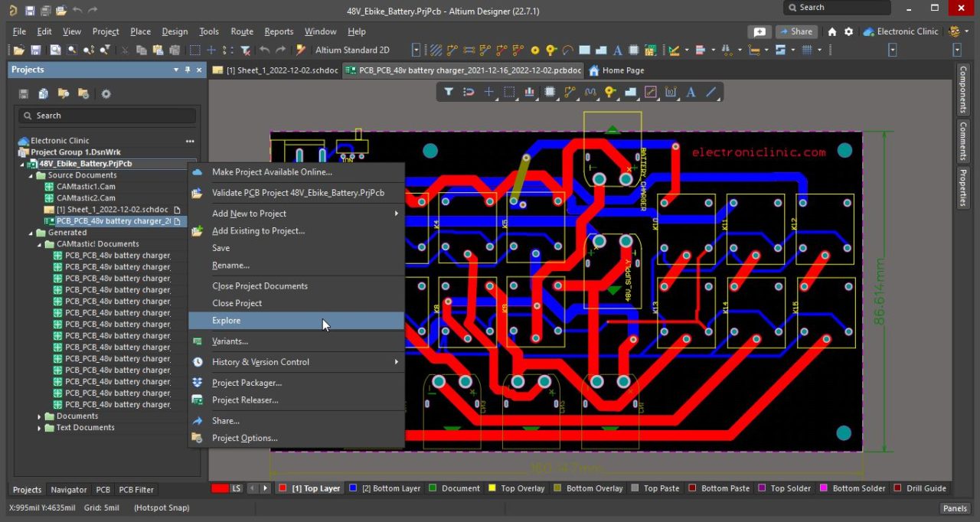Click the Align objects icon in active bar
980x522 pixels.
pos(529,92)
